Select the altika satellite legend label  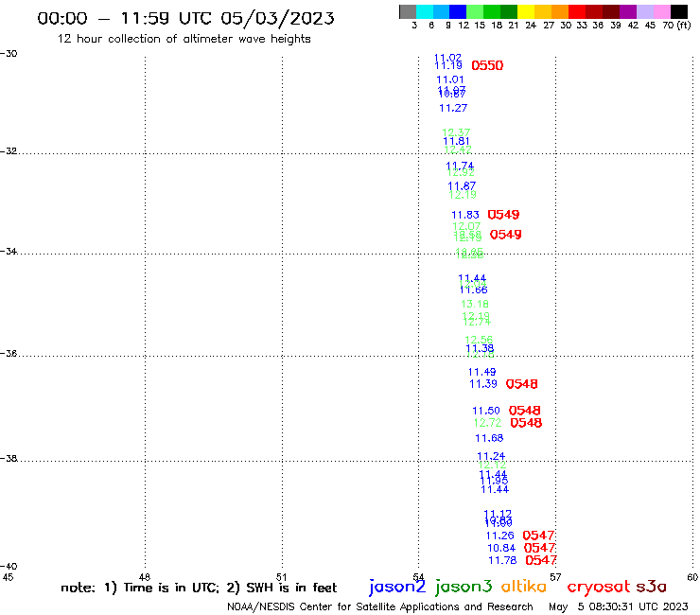[x=524, y=587]
